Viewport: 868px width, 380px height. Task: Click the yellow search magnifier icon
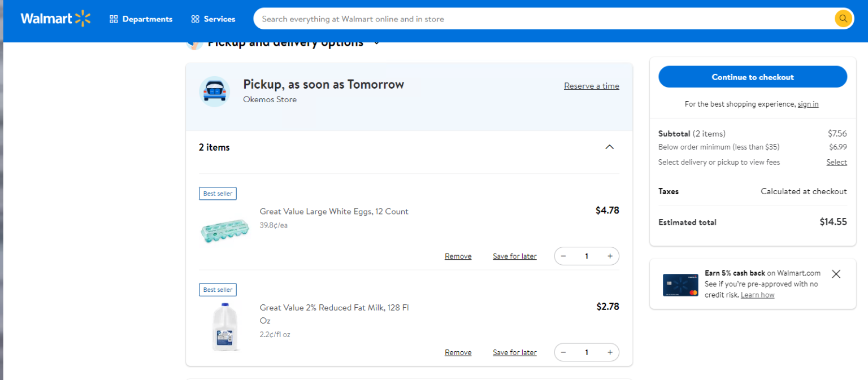(x=843, y=19)
